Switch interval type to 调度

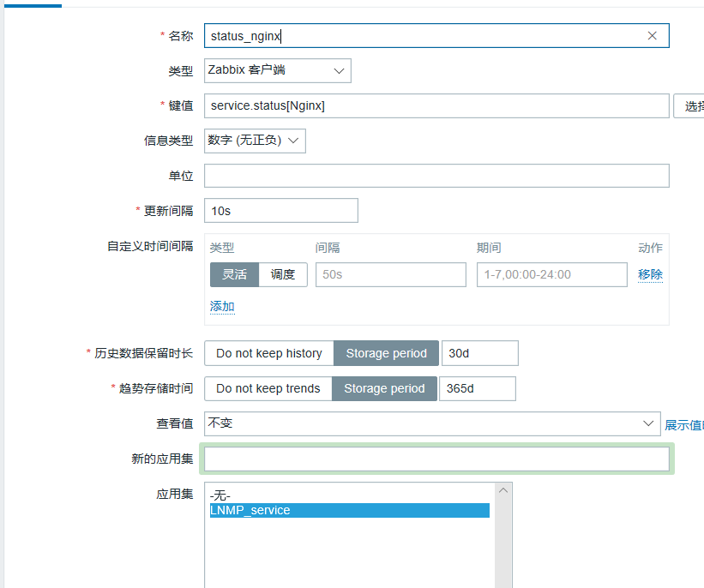[283, 274]
